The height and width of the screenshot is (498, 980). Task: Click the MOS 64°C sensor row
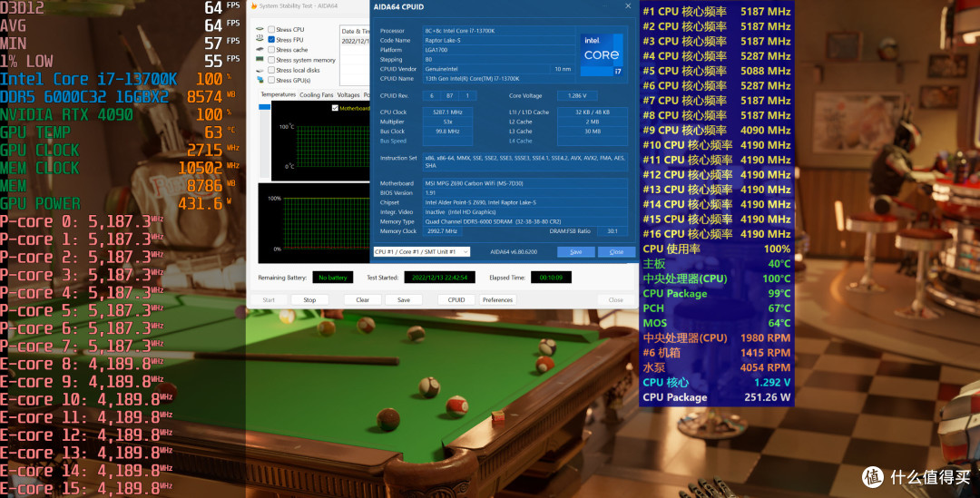coord(716,323)
